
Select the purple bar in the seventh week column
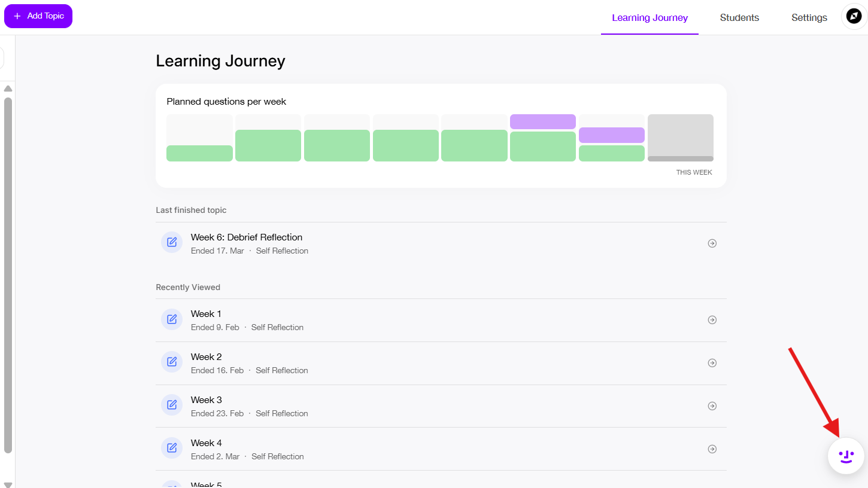coord(612,135)
